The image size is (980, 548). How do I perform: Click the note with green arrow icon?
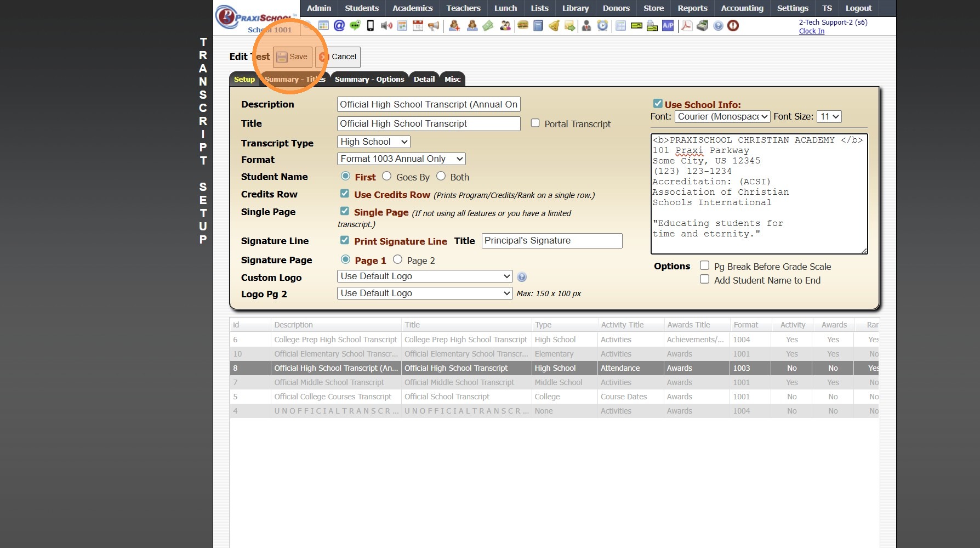pyautogui.click(x=570, y=26)
